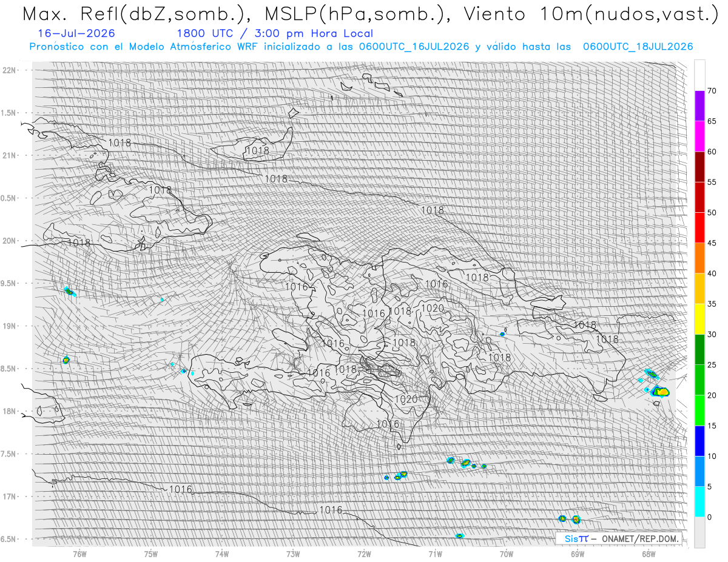
Task: Click the magenta 60–65 dBZ colorbar segment
Action: (699, 136)
